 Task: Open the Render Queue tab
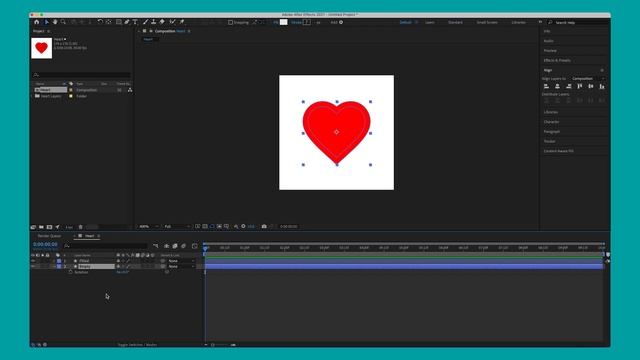[49, 236]
